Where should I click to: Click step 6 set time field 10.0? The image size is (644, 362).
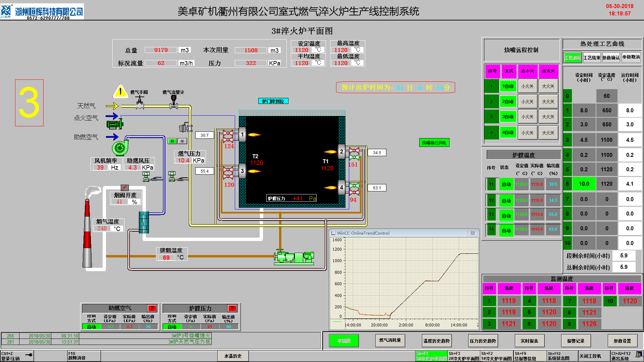[584, 184]
